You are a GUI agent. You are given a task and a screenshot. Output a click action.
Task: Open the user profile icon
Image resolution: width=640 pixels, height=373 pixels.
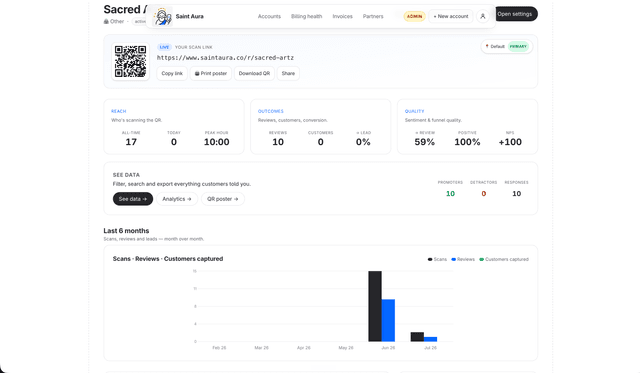pyautogui.click(x=483, y=16)
